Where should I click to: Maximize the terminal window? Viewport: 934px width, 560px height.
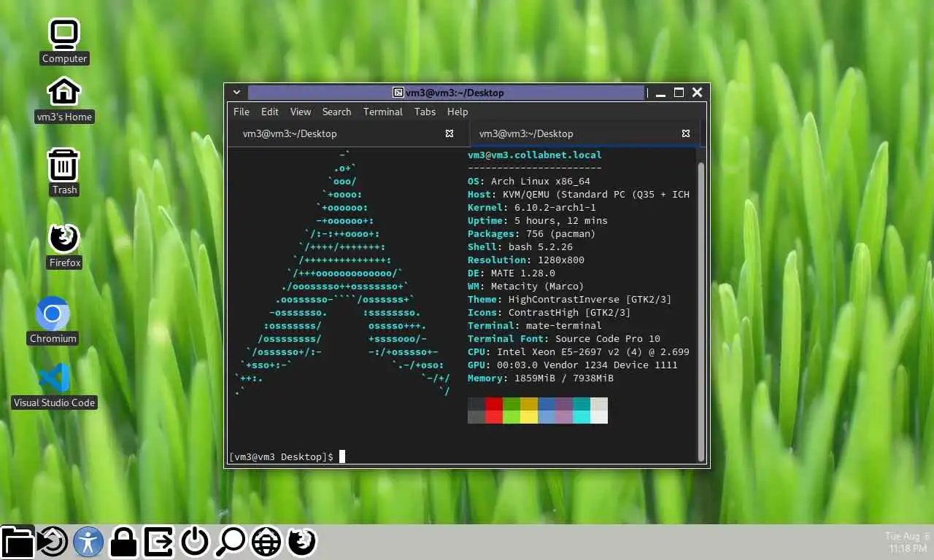point(679,93)
